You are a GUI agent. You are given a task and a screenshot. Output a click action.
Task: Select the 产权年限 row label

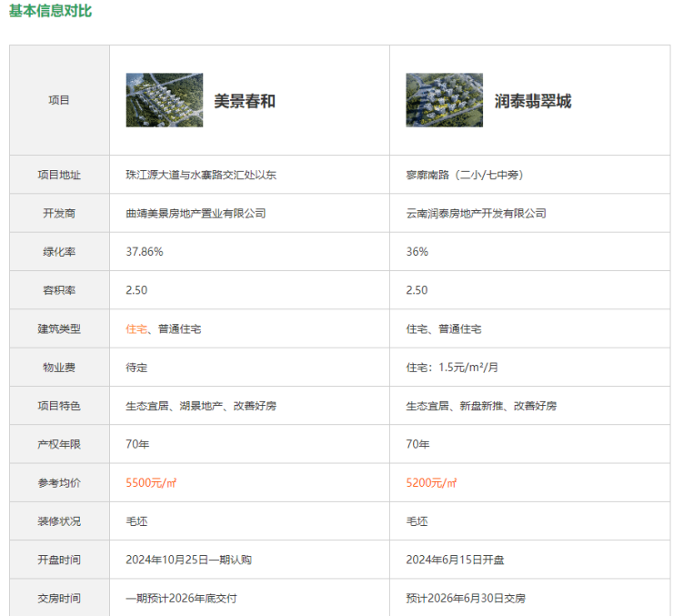pyautogui.click(x=59, y=445)
